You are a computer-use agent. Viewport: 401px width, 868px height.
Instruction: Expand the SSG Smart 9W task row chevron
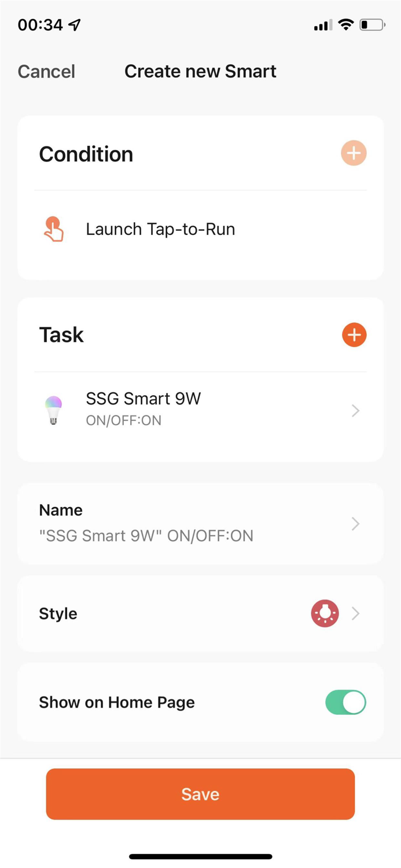click(x=356, y=410)
